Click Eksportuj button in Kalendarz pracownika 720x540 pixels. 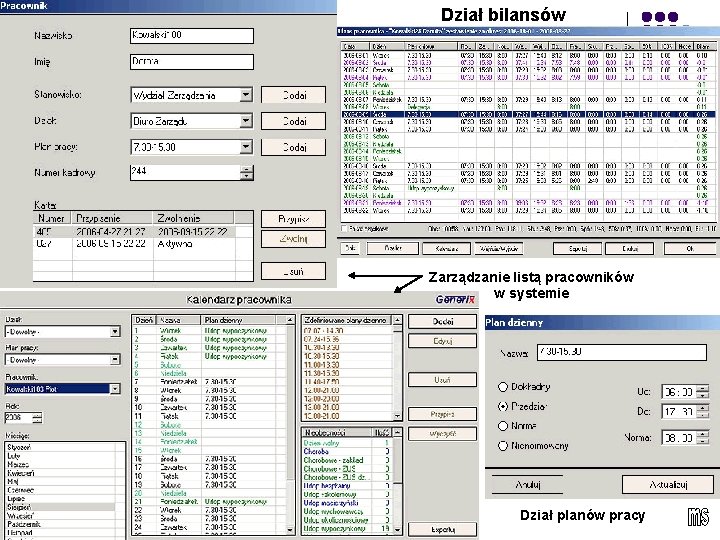442,529
